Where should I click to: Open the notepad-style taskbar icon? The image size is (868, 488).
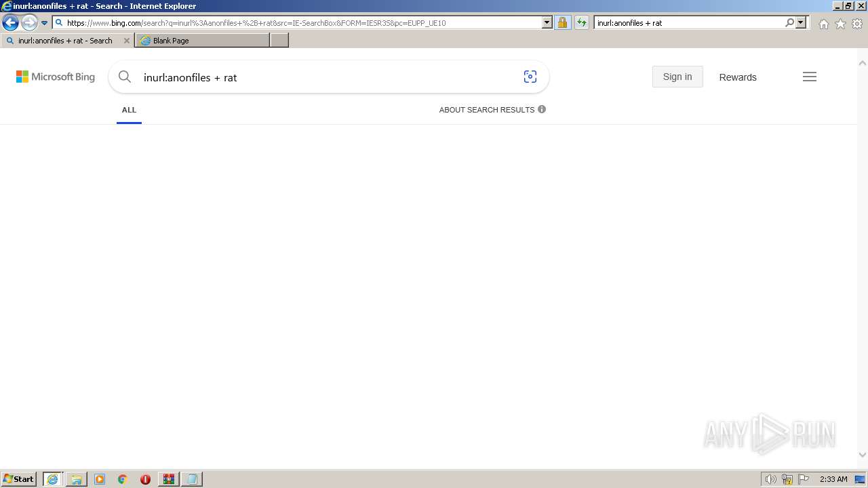192,479
